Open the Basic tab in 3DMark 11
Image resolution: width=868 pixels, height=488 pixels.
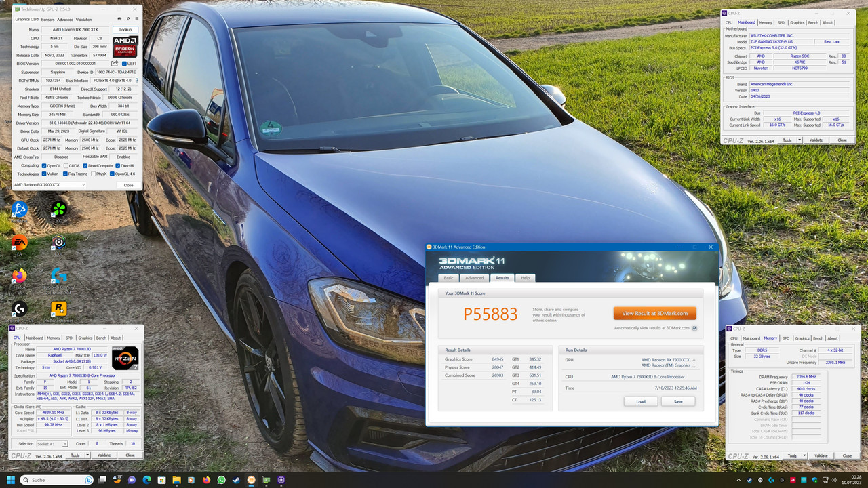(448, 278)
